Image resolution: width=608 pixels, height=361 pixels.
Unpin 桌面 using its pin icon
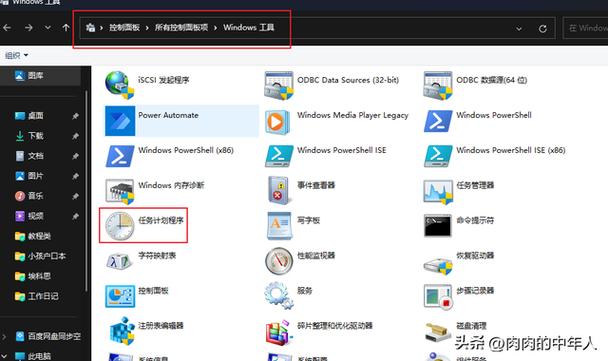(x=75, y=116)
